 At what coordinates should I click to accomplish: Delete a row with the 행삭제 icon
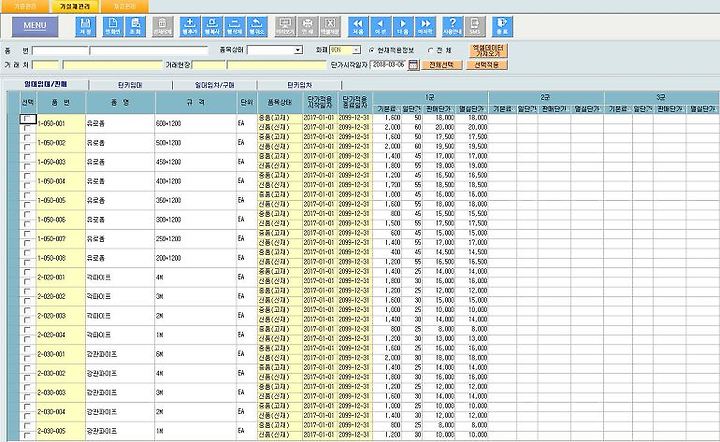coord(235,27)
